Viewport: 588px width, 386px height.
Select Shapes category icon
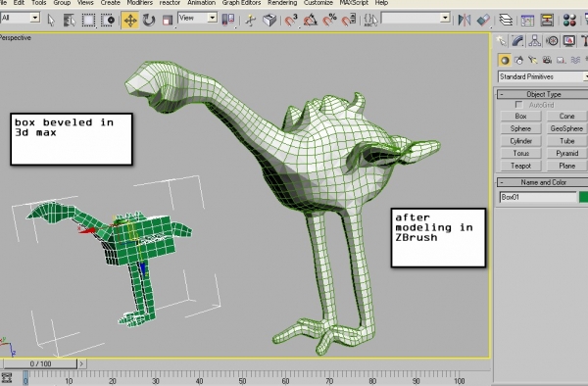519,60
